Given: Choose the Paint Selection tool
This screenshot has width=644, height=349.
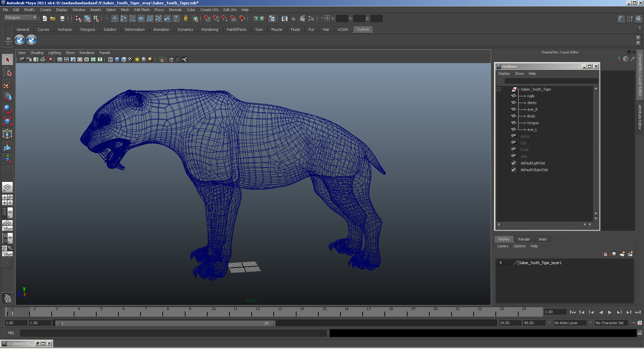Looking at the screenshot, I should [7, 85].
